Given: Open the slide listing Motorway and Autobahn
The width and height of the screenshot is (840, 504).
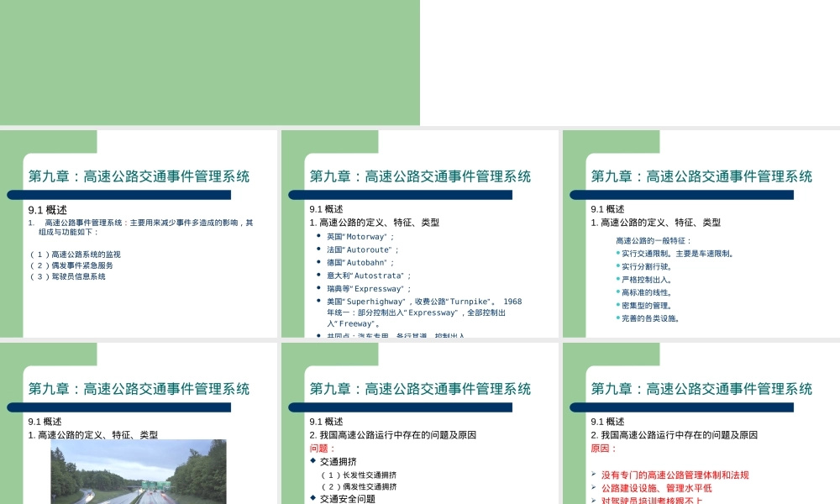Looking at the screenshot, I should (x=420, y=234).
